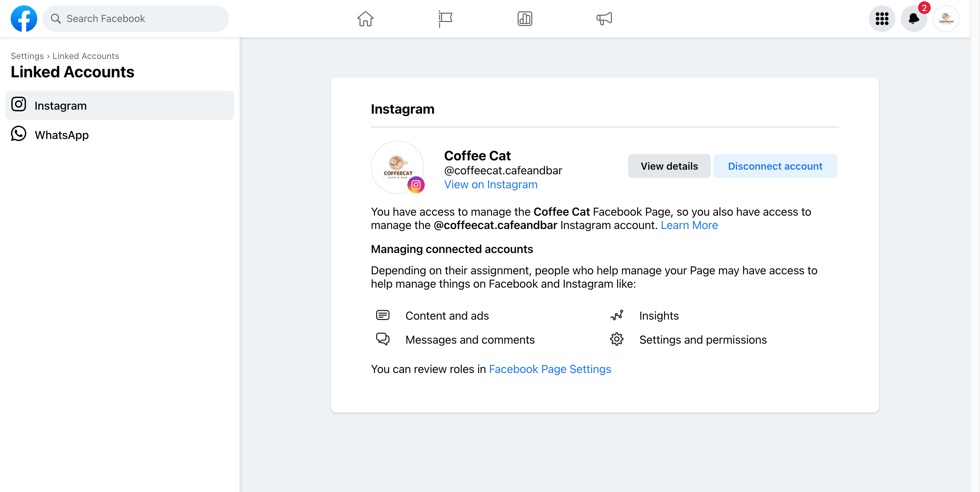980x492 pixels.
Task: Select Instagram in Linked Accounts sidebar
Action: (120, 105)
